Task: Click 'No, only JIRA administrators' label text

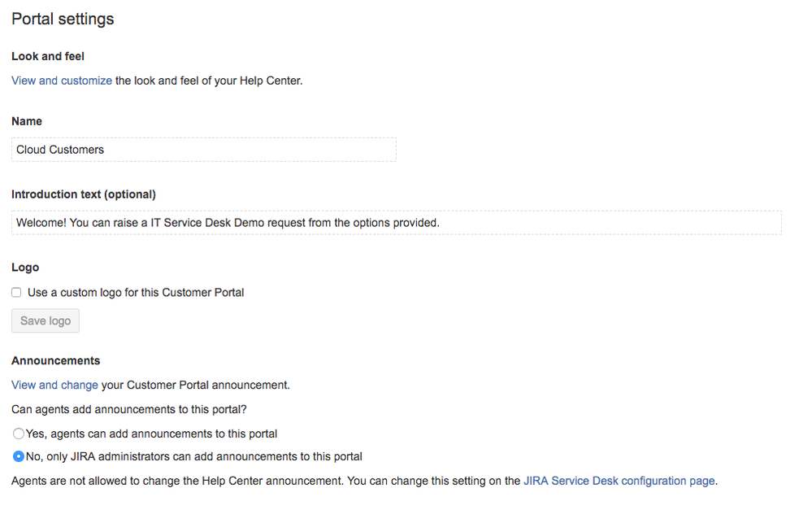Action: [194, 456]
